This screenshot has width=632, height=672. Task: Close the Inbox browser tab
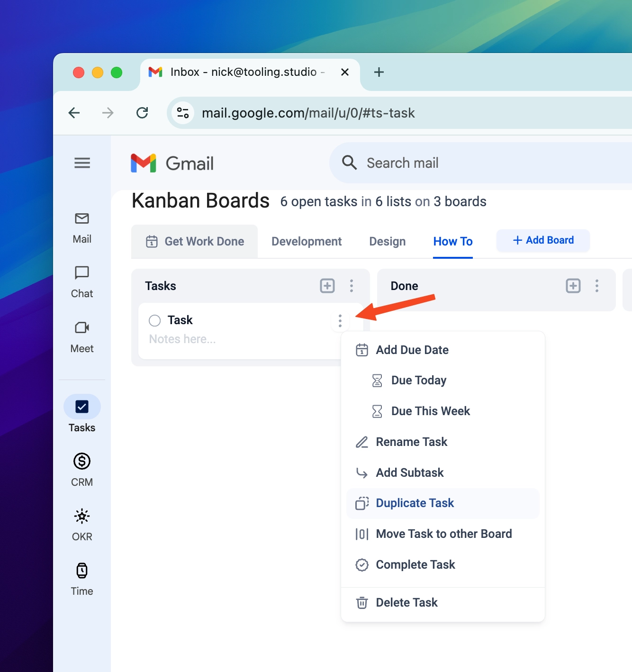345,72
